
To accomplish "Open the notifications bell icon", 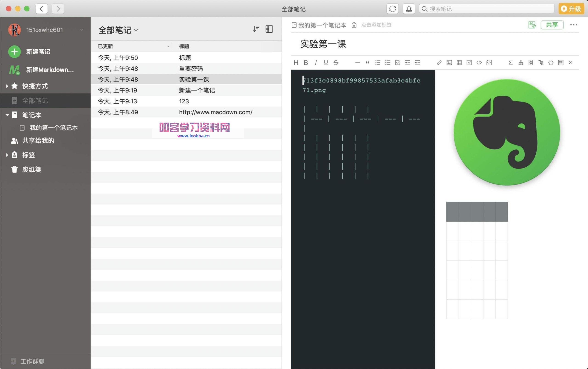I will pos(409,9).
